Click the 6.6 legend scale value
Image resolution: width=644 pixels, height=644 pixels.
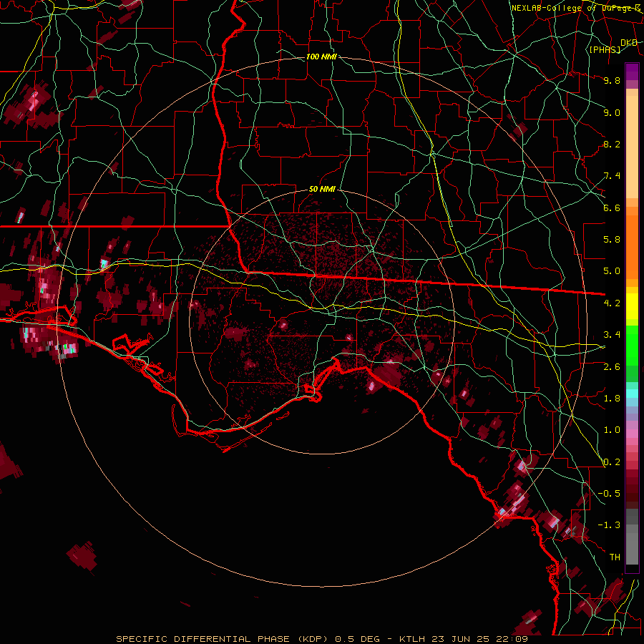(x=612, y=208)
